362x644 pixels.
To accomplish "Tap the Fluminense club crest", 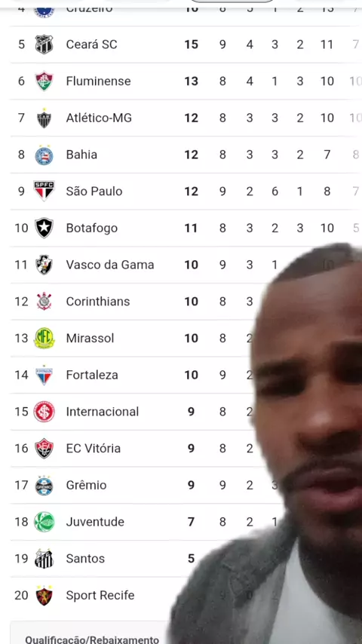I will 44,81.
